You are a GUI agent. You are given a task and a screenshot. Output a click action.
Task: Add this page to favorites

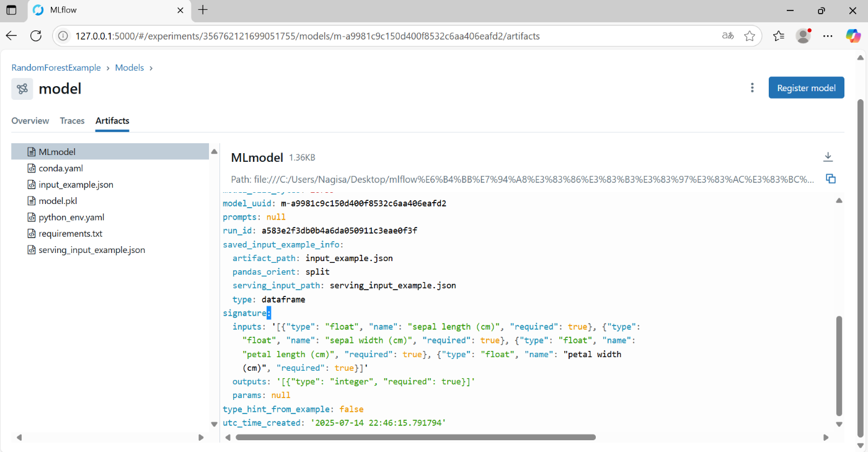[750, 36]
